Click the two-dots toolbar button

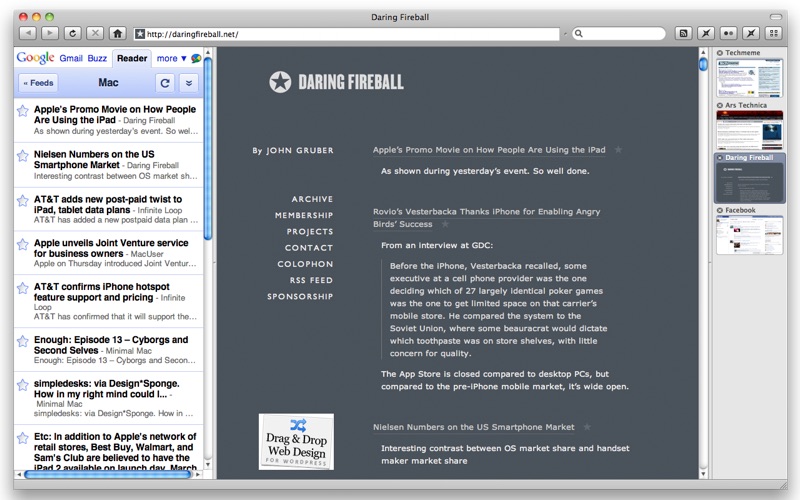click(x=729, y=34)
